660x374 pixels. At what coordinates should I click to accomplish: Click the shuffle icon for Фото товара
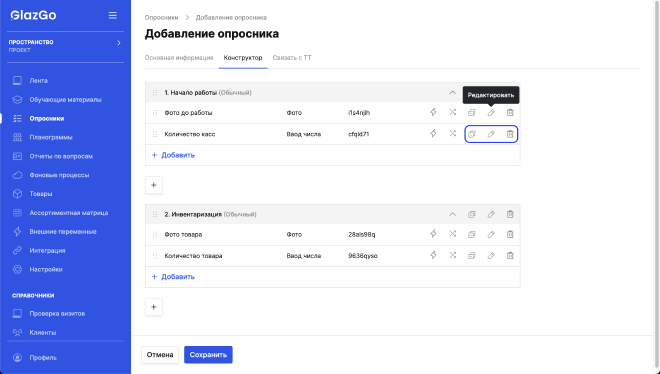(452, 234)
